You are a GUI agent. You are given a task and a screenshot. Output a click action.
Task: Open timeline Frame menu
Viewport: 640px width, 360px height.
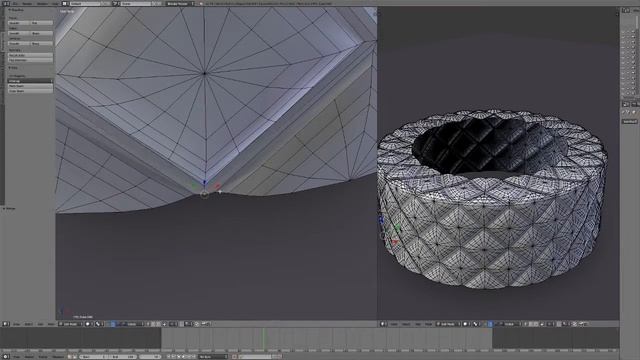pos(42,357)
